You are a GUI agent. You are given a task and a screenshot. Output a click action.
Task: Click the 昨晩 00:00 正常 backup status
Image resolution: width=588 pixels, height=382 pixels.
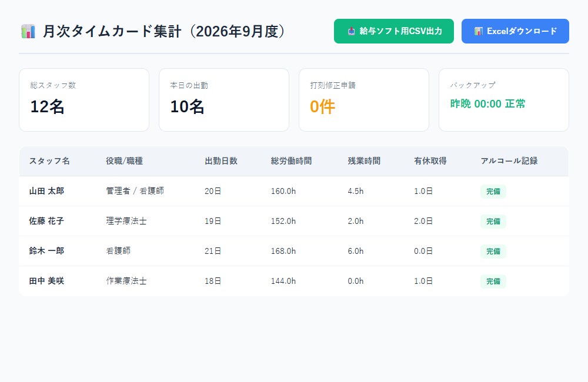click(x=487, y=103)
